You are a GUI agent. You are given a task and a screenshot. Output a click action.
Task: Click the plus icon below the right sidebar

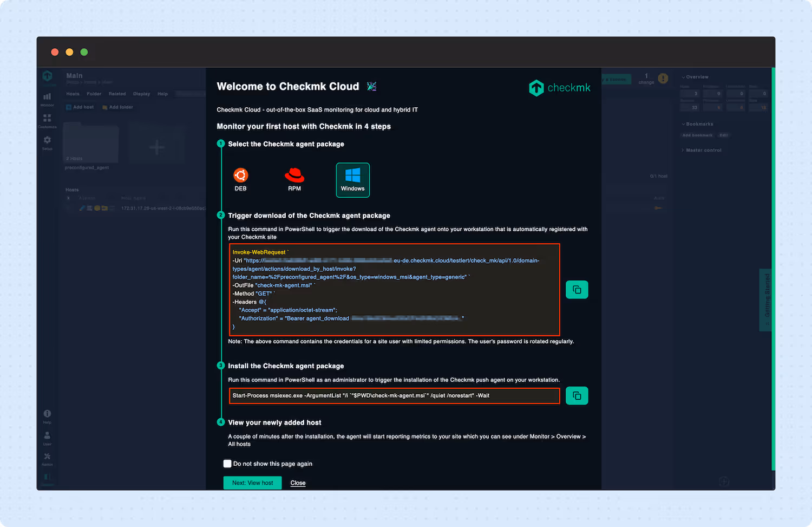724,482
